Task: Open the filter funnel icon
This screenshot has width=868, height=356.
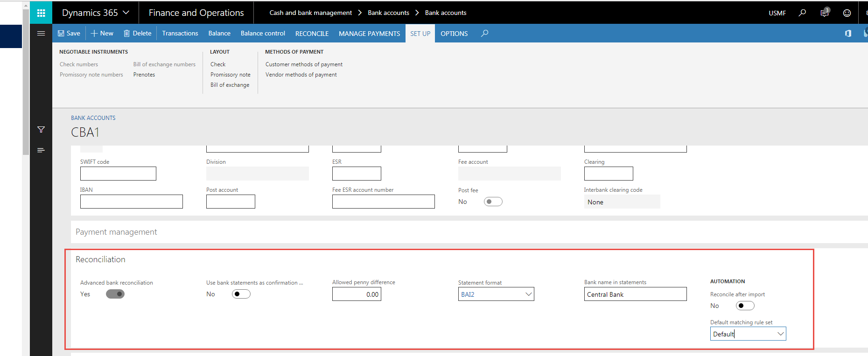Action: tap(41, 129)
